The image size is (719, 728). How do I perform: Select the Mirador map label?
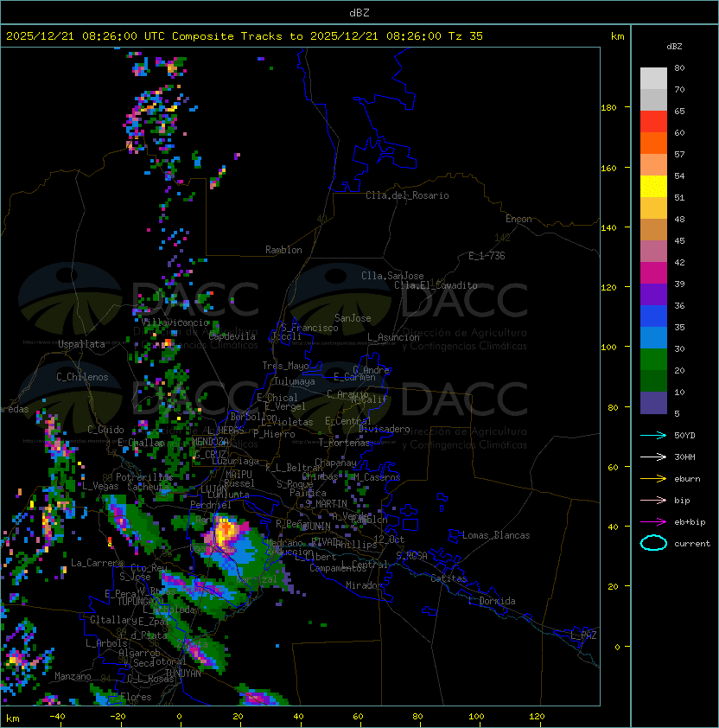[x=364, y=585]
